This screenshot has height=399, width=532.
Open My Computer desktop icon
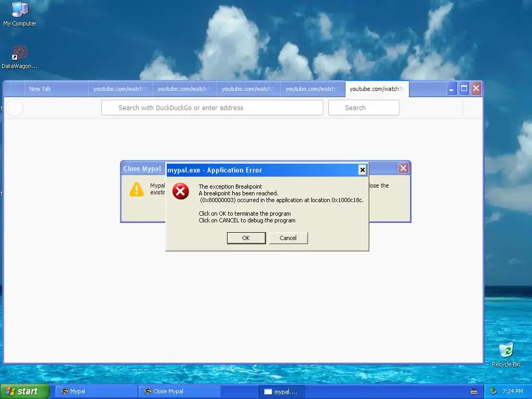click(x=20, y=14)
